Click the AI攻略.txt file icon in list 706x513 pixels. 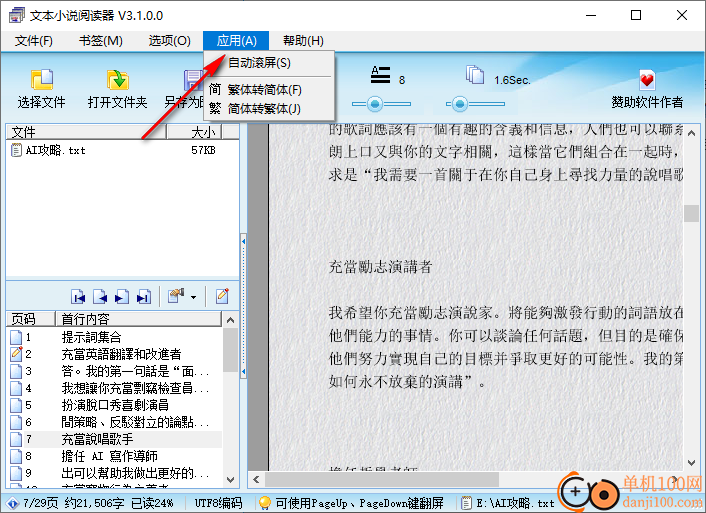coord(16,150)
